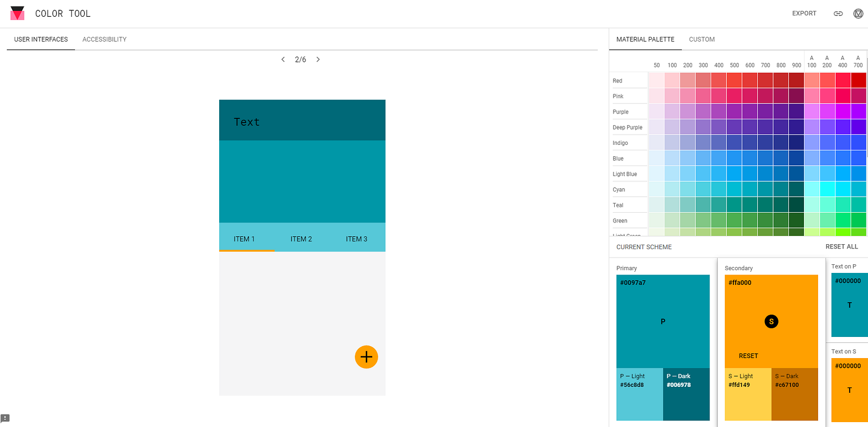The width and height of the screenshot is (868, 427).
Task: Pick the Blue 600 swatch
Action: 750,158
